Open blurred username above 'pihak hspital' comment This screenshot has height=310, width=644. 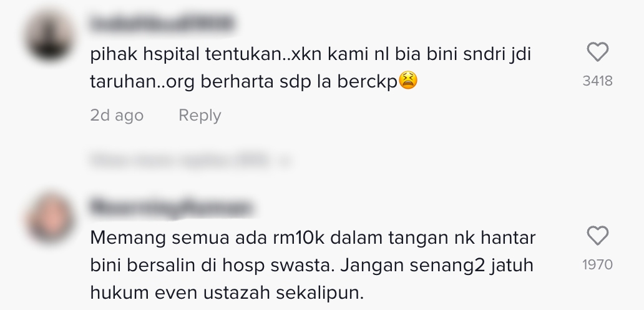pos(162,23)
